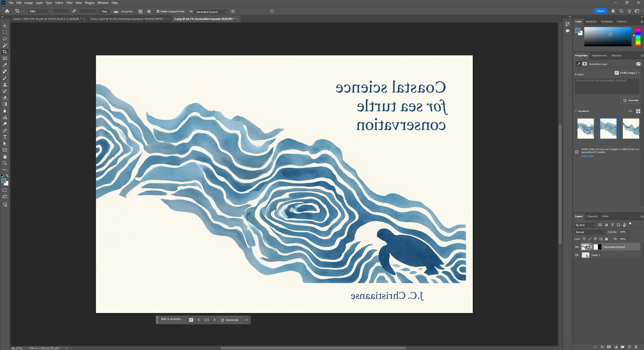This screenshot has height=350, width=644.
Task: Open the Fill Generative Expand dropdown
Action: coord(211,12)
